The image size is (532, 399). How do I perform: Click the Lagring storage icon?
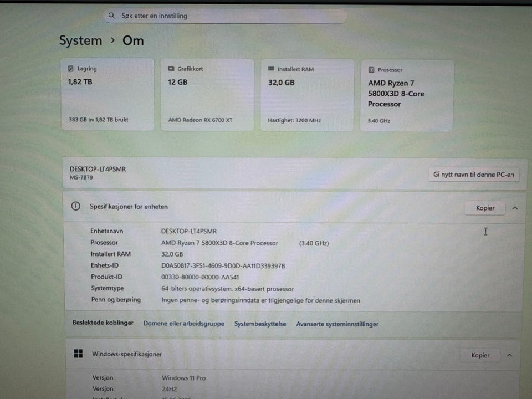[70, 69]
